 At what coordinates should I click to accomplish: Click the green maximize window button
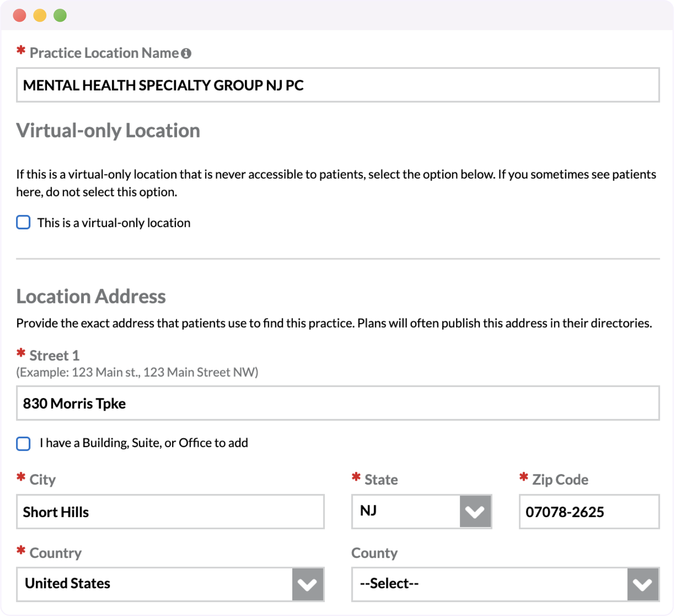[x=60, y=15]
